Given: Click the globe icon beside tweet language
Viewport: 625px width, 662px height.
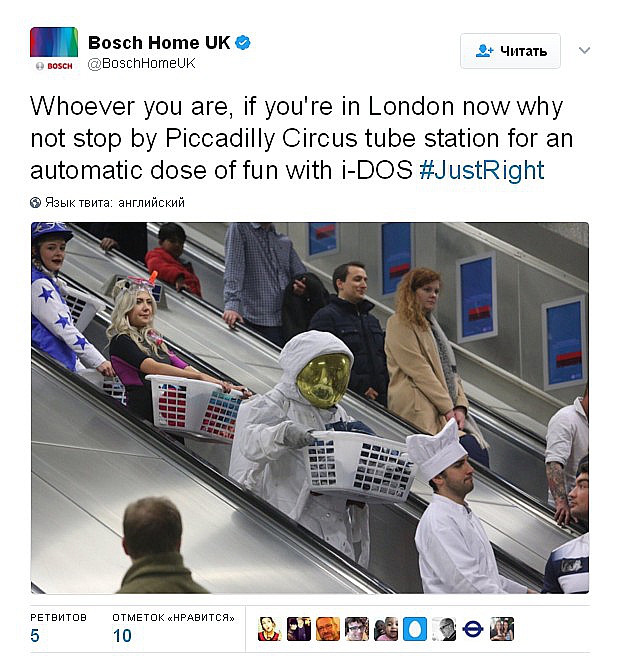Looking at the screenshot, I should tap(35, 203).
